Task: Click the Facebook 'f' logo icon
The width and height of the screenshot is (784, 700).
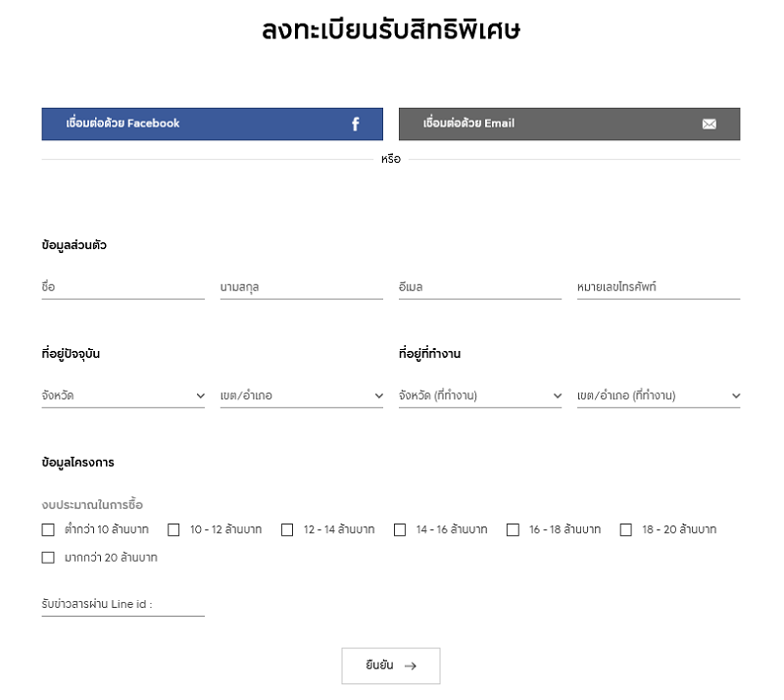Action: 355,125
